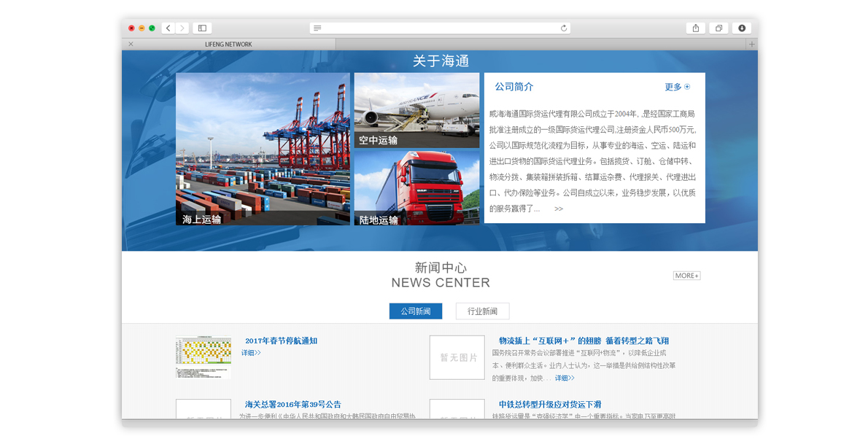Open the 物流插上“互联网+”的翅膀 headline

pyautogui.click(x=584, y=341)
